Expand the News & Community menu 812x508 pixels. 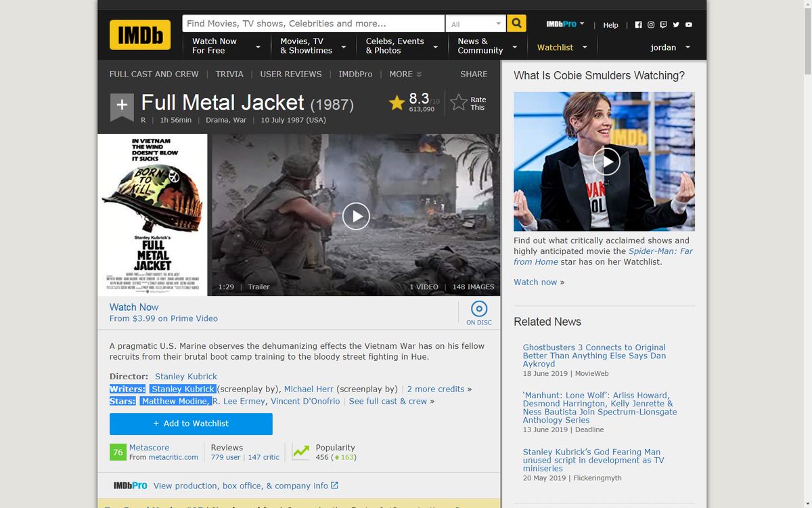(x=487, y=46)
